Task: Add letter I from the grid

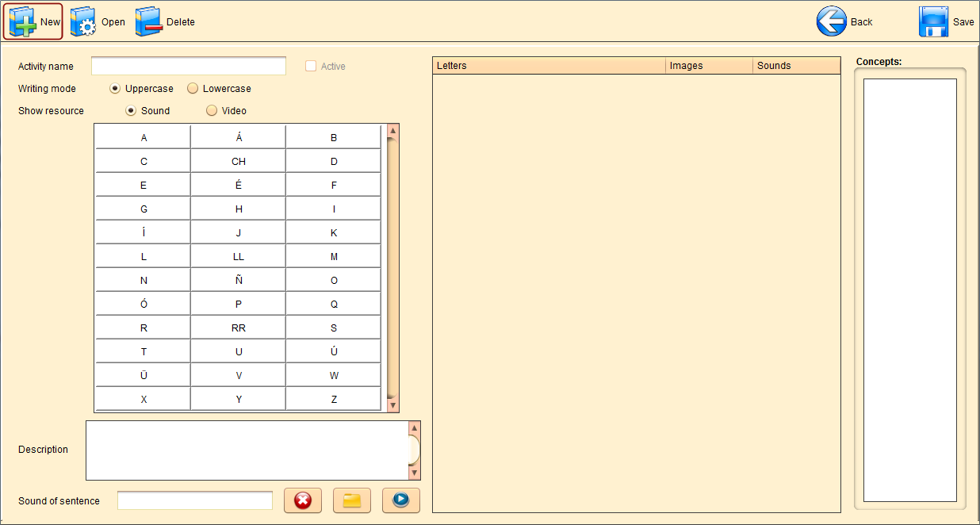Action: tap(334, 209)
